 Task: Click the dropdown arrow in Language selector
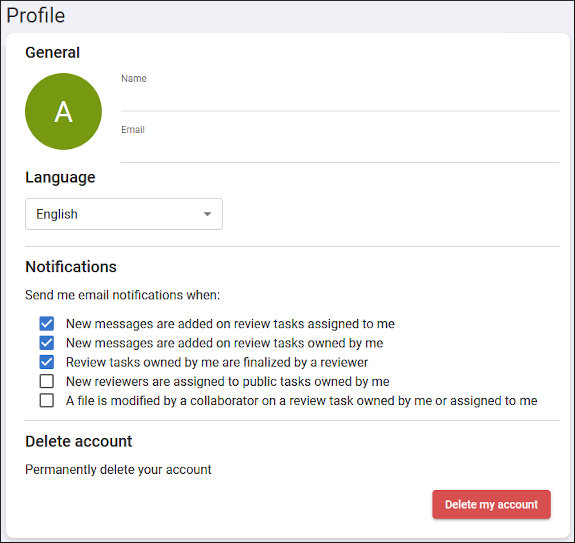pyautogui.click(x=207, y=214)
